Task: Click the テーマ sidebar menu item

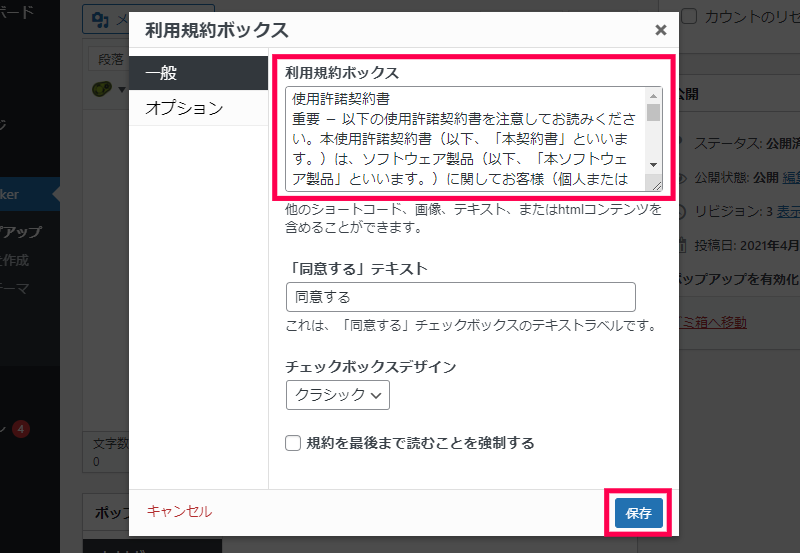Action: point(15,289)
